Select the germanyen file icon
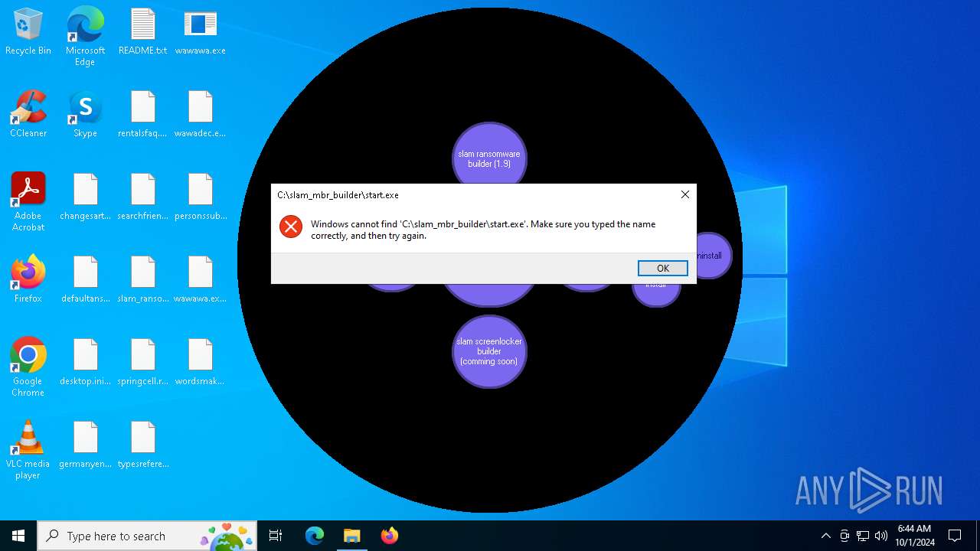 click(x=85, y=445)
